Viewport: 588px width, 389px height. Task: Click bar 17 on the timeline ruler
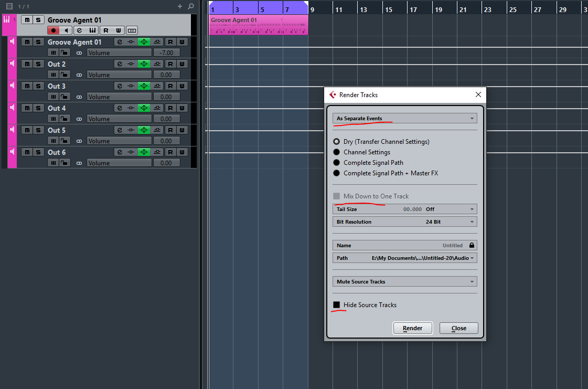point(413,10)
